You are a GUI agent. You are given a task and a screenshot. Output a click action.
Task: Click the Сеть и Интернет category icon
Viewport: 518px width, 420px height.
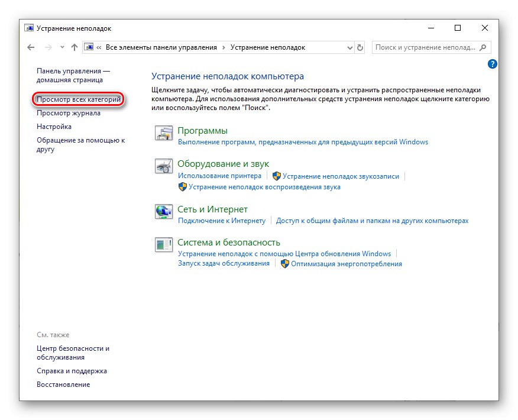pos(164,212)
